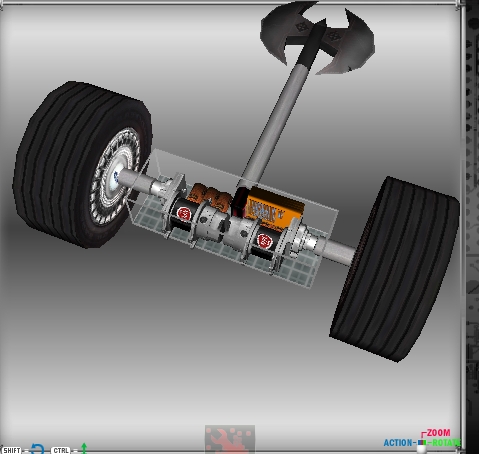Click the ACTION mouse hint label
The width and height of the screenshot is (479, 454).
tap(398, 443)
